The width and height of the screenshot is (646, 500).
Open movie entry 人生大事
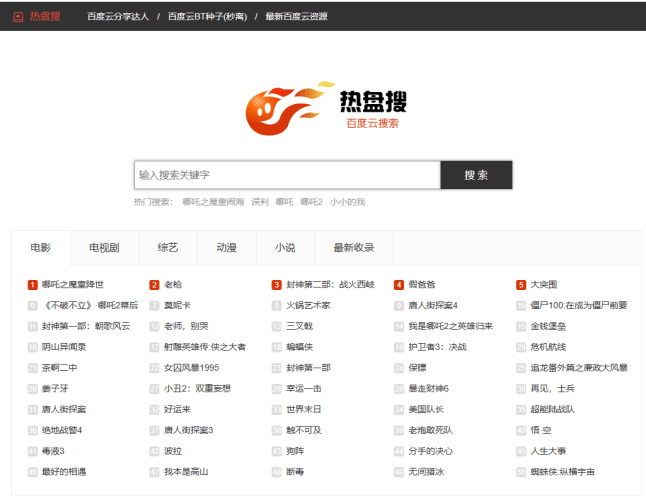point(548,451)
